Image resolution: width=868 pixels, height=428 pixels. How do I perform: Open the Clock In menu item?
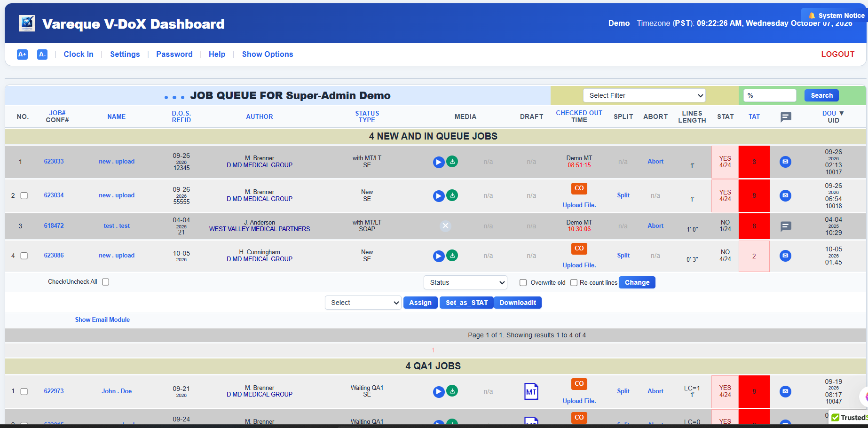(79, 54)
